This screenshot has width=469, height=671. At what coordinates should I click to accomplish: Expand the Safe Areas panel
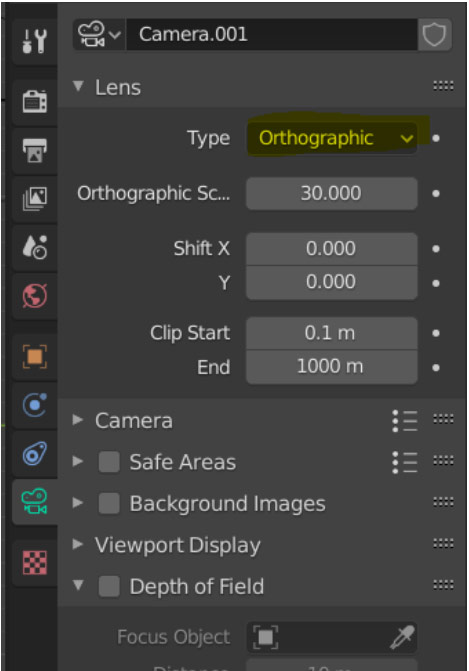tap(78, 461)
